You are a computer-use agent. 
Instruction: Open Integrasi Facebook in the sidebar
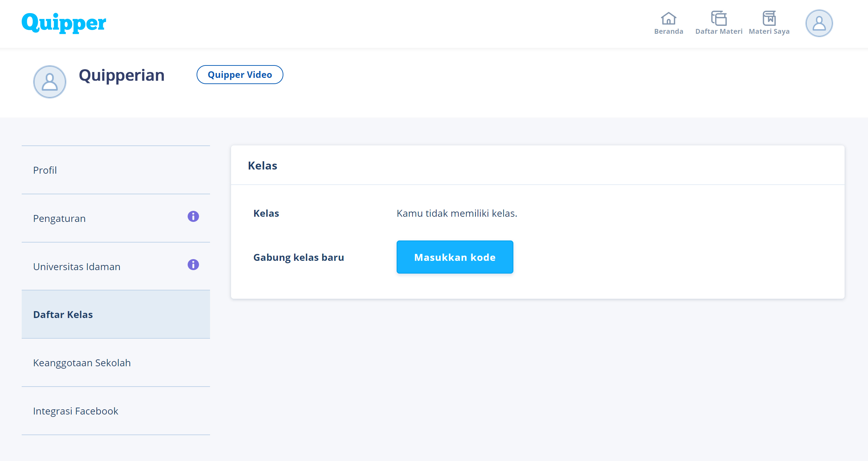point(116,411)
